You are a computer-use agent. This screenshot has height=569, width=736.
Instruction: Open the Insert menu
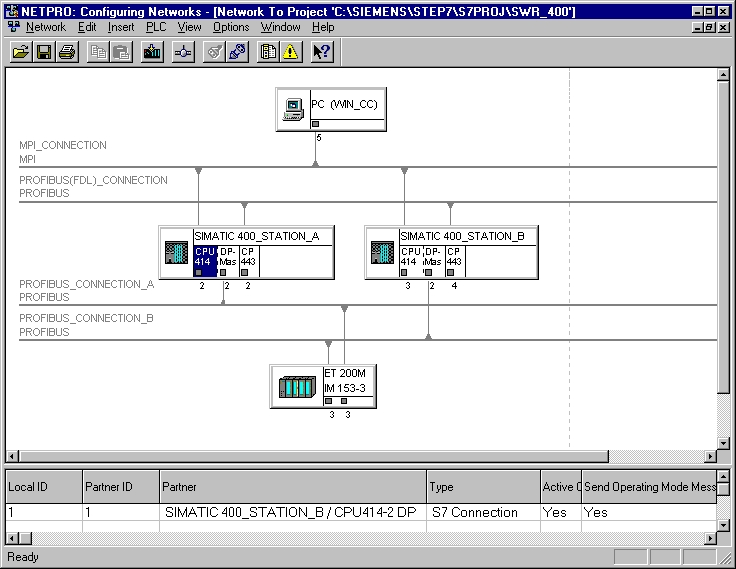point(121,27)
